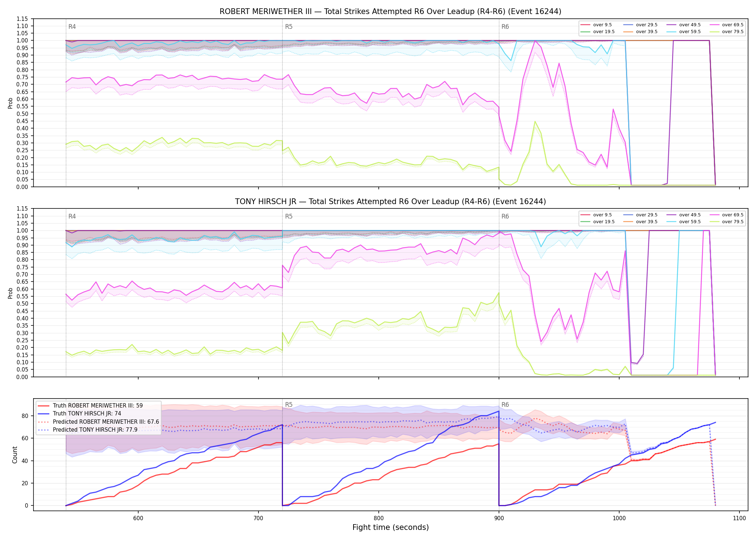Click the R6 round label in Hirsch chart
This screenshot has height=540, width=756.
[505, 216]
